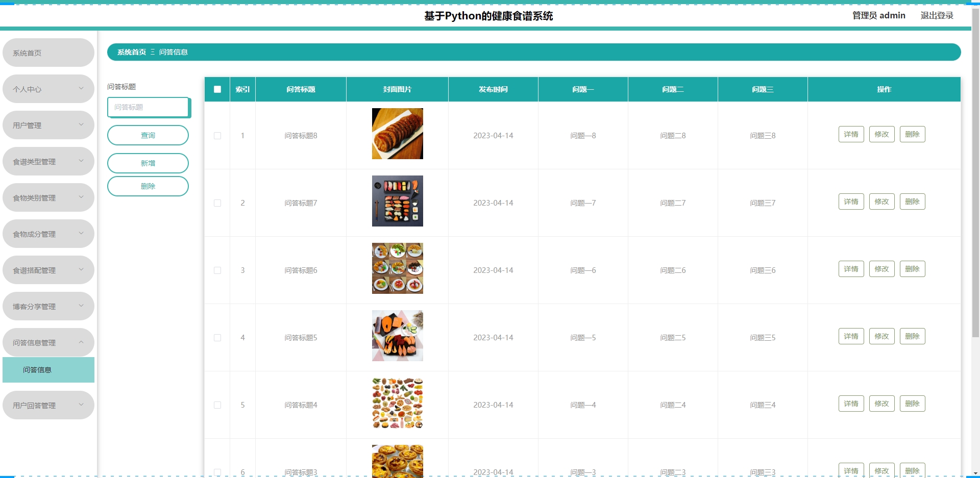The width and height of the screenshot is (980, 478).
Task: Click the 查询 search button
Action: click(148, 135)
